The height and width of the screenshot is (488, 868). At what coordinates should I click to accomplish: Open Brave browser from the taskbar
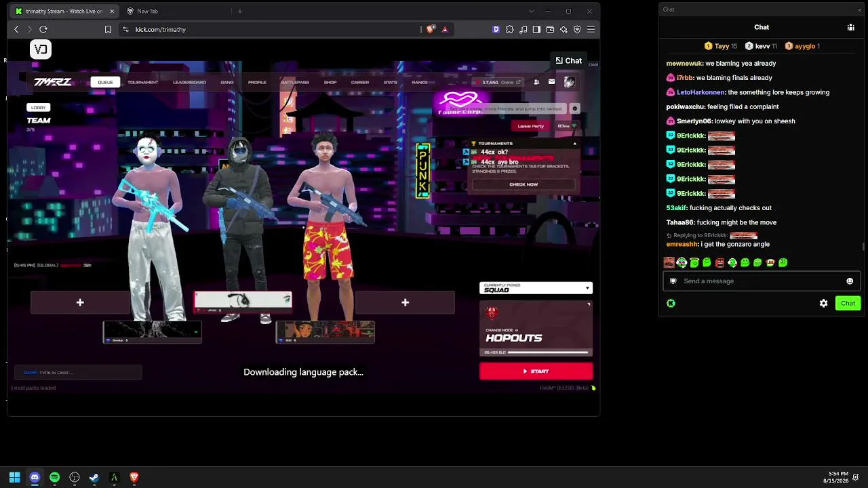click(x=134, y=477)
